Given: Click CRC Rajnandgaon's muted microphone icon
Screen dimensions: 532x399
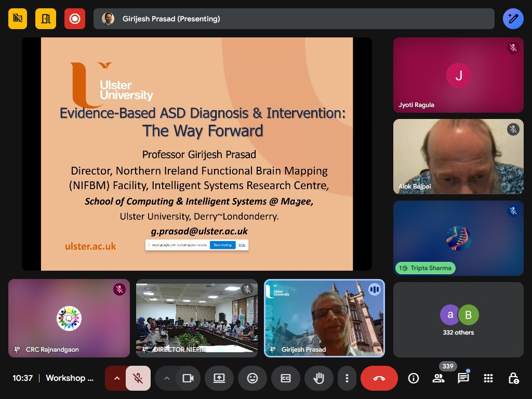Looking at the screenshot, I should [x=119, y=289].
